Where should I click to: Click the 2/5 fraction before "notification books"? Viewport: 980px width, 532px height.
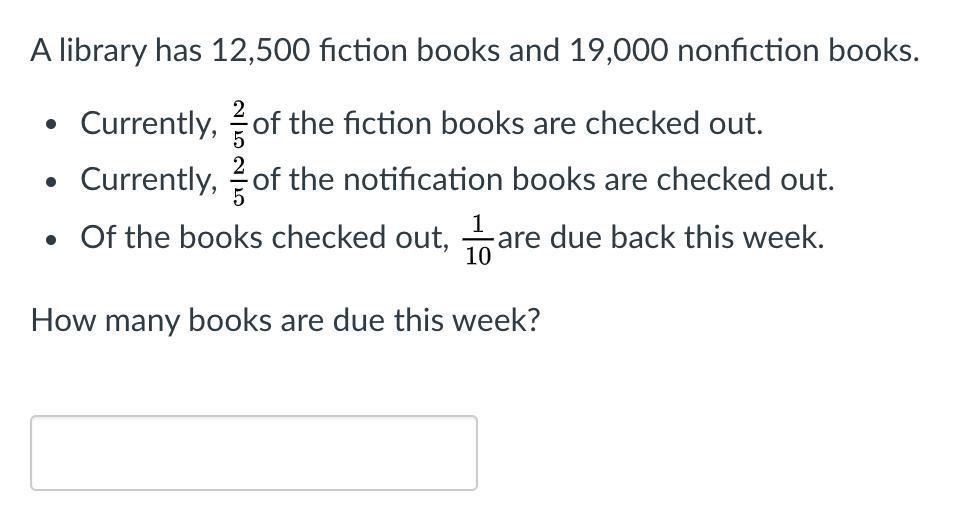(x=239, y=181)
